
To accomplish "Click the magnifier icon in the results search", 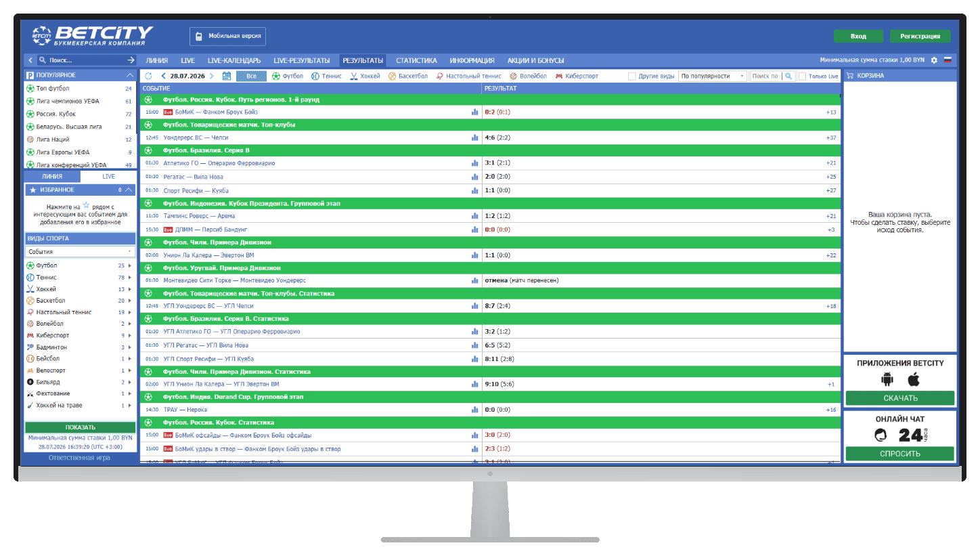I will pos(788,77).
